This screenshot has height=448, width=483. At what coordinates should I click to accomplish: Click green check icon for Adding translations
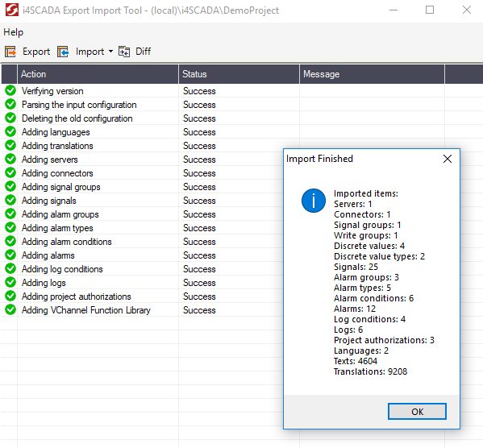[x=10, y=145]
